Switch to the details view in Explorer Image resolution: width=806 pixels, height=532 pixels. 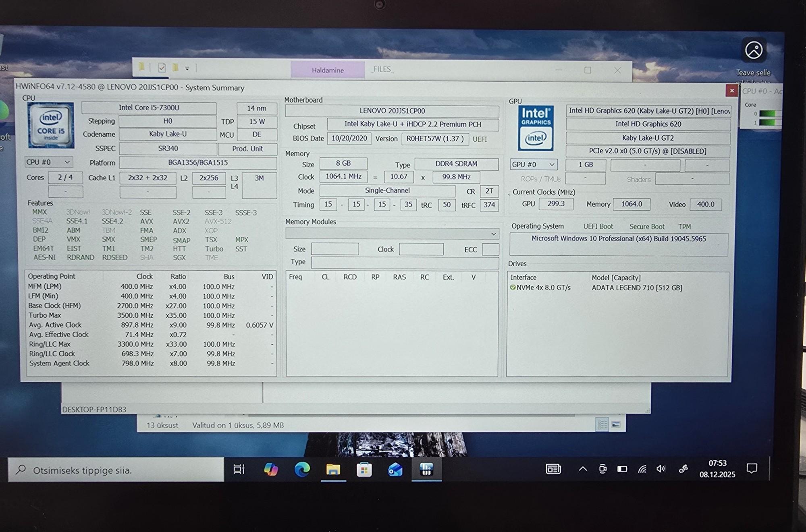pos(602,424)
